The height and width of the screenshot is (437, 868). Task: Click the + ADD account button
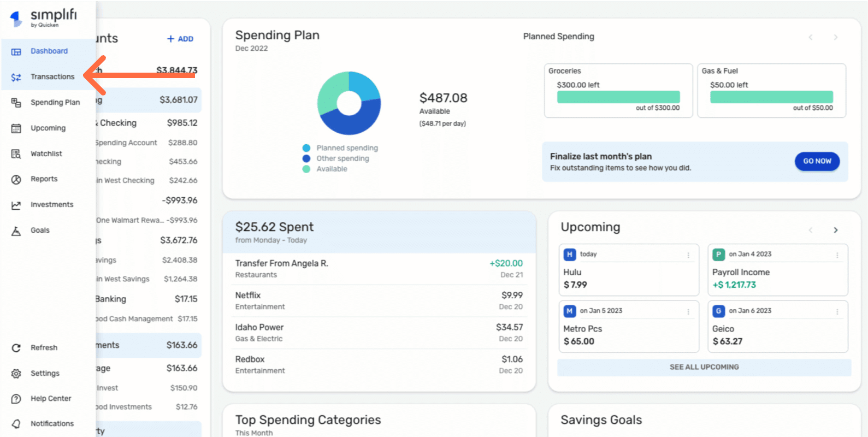pos(180,39)
